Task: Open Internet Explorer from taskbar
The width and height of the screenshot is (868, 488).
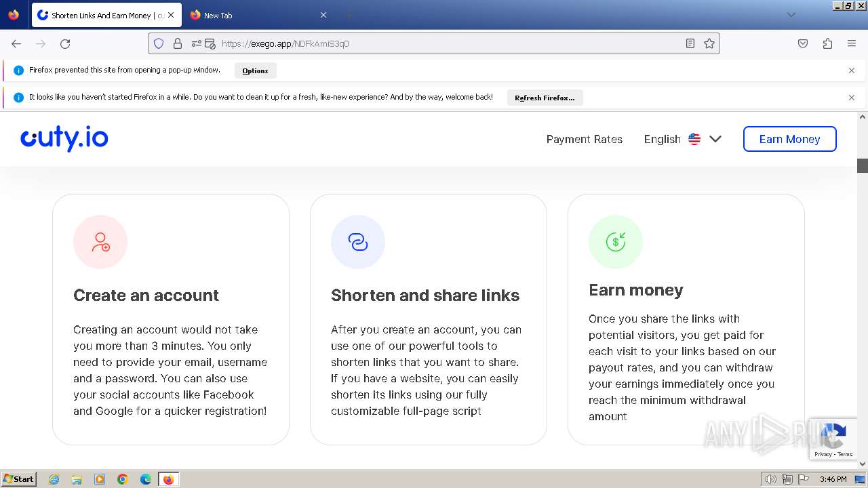Action: (54, 479)
